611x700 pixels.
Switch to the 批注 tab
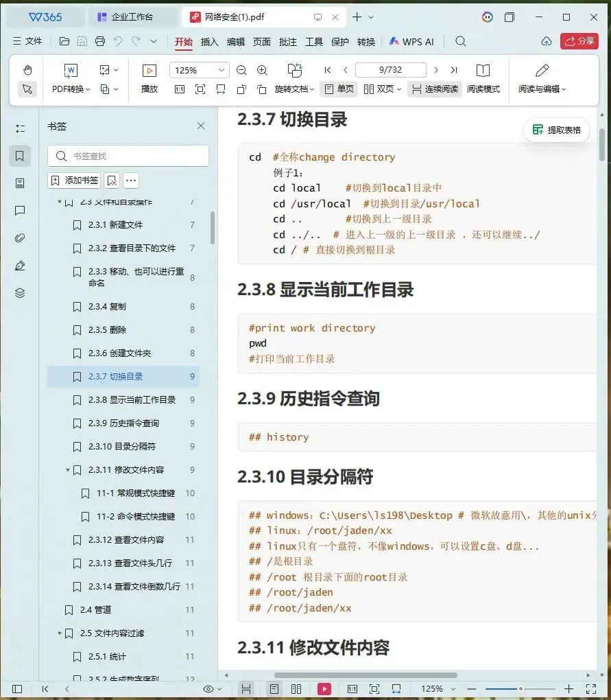[287, 42]
